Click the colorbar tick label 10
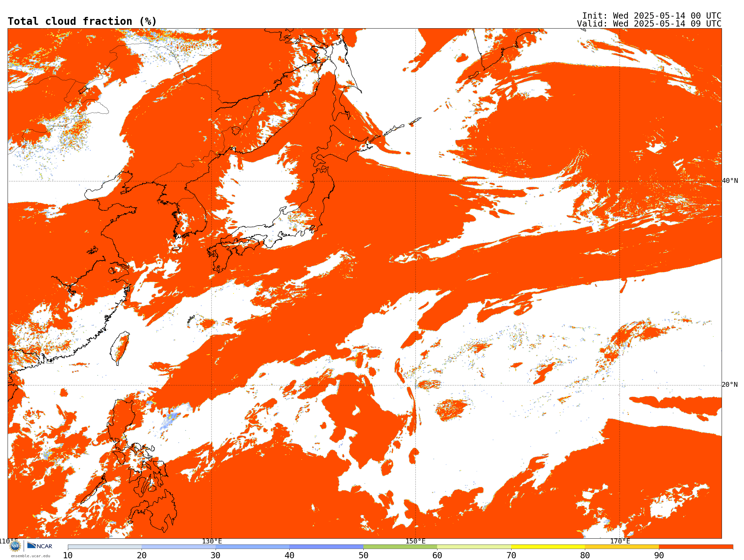 (x=68, y=556)
